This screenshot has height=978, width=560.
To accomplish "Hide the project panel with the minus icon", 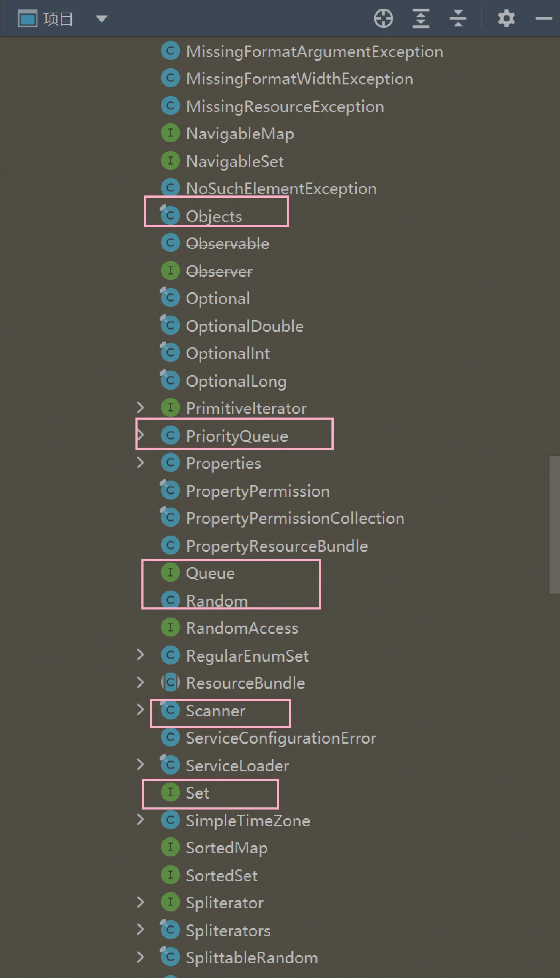I will coord(544,19).
